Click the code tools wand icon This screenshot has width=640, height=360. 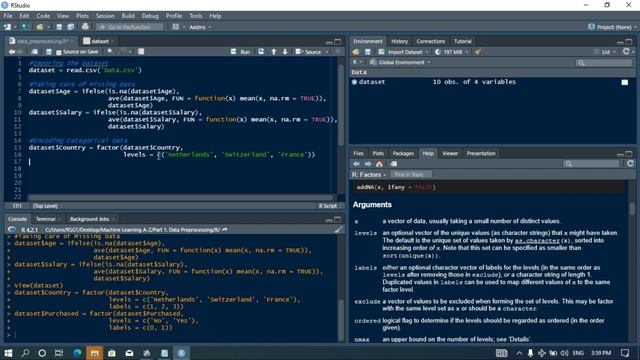122,52
